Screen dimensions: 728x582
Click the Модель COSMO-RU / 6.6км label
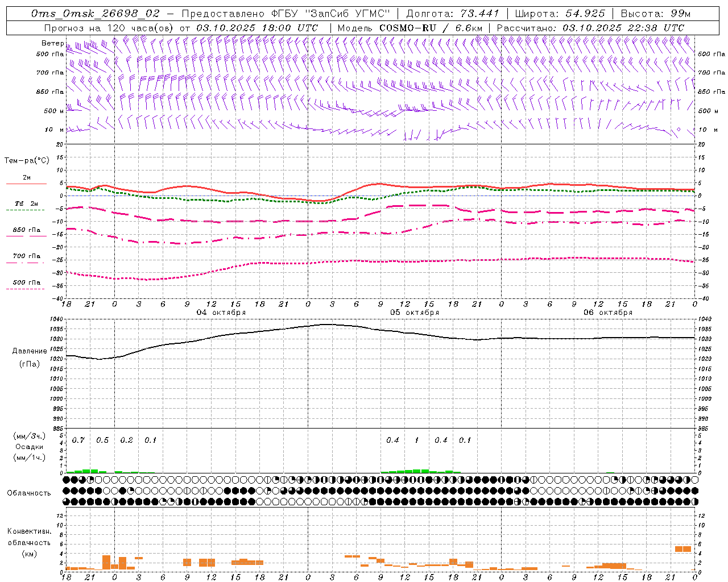(410, 28)
